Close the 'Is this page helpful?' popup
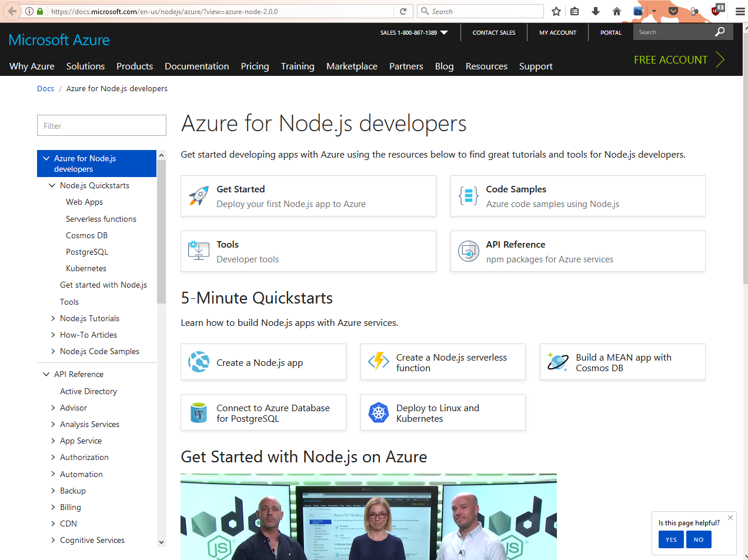Image resolution: width=748 pixels, height=560 pixels. (730, 518)
